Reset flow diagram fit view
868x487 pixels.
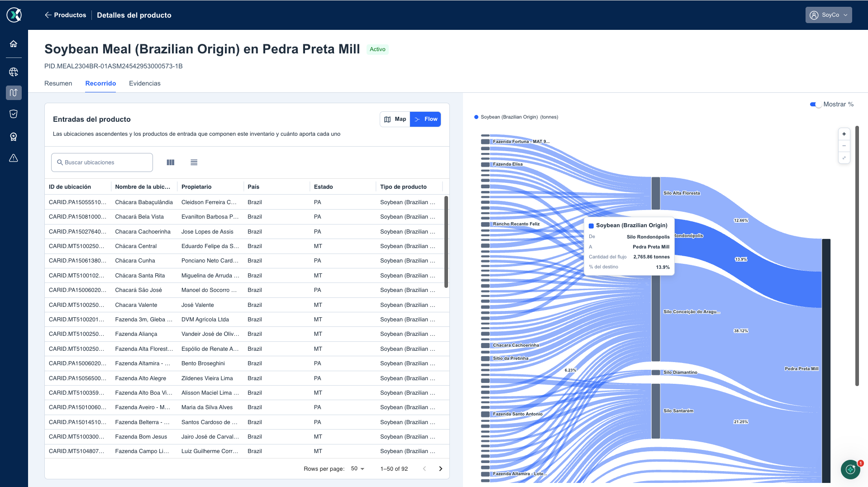click(844, 158)
